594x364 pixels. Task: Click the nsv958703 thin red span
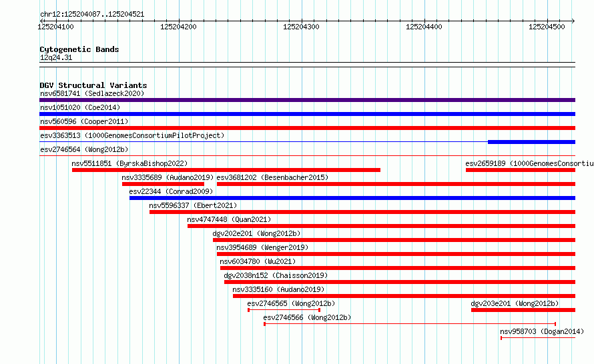tap(538, 338)
